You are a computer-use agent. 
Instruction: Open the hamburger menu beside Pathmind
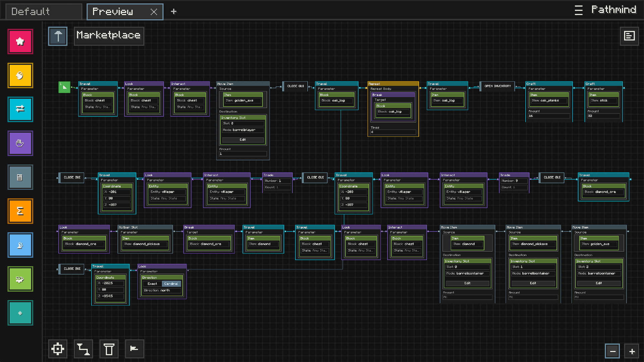click(x=578, y=10)
